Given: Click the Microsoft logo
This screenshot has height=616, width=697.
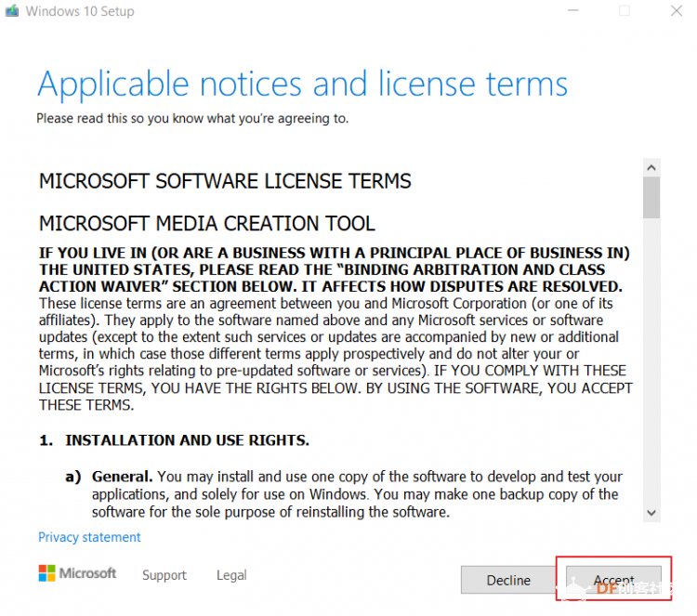Looking at the screenshot, I should [77, 573].
